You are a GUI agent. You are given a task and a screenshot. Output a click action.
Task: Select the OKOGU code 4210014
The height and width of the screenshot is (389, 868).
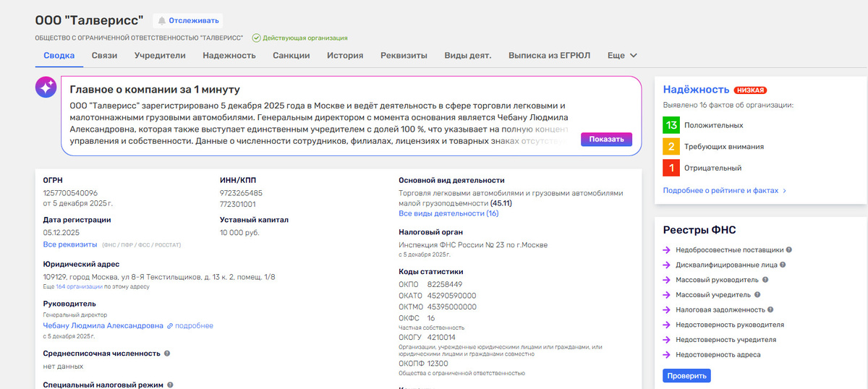coord(441,337)
